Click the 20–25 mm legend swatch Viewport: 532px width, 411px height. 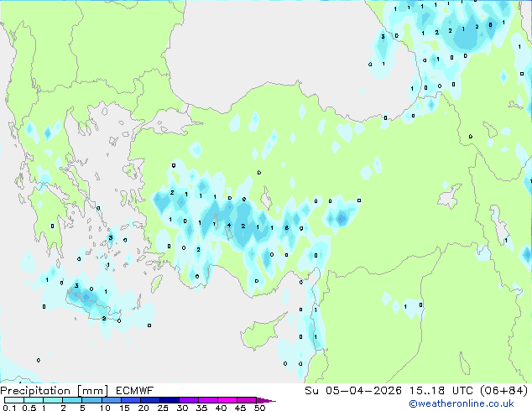tap(149, 400)
